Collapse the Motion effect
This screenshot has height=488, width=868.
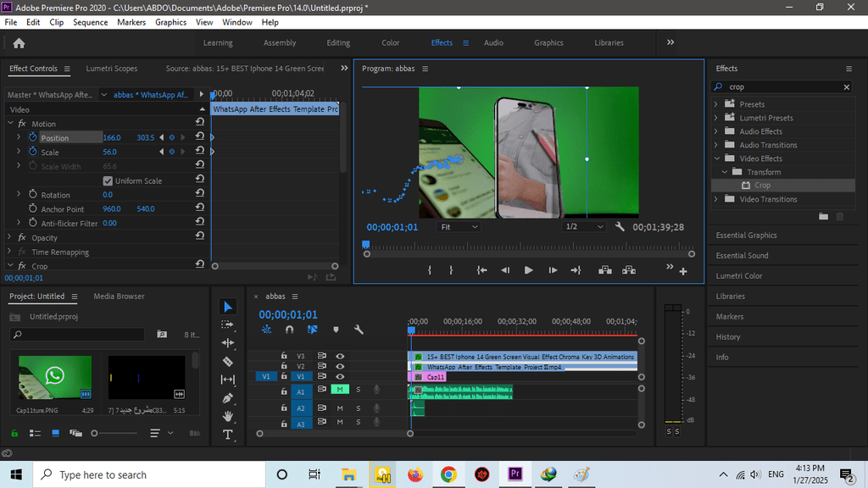point(9,123)
